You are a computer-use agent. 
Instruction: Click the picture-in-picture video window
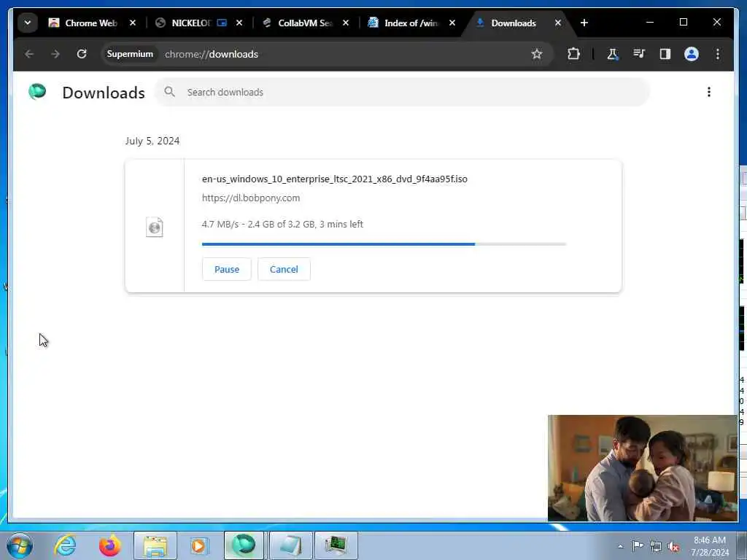642,468
